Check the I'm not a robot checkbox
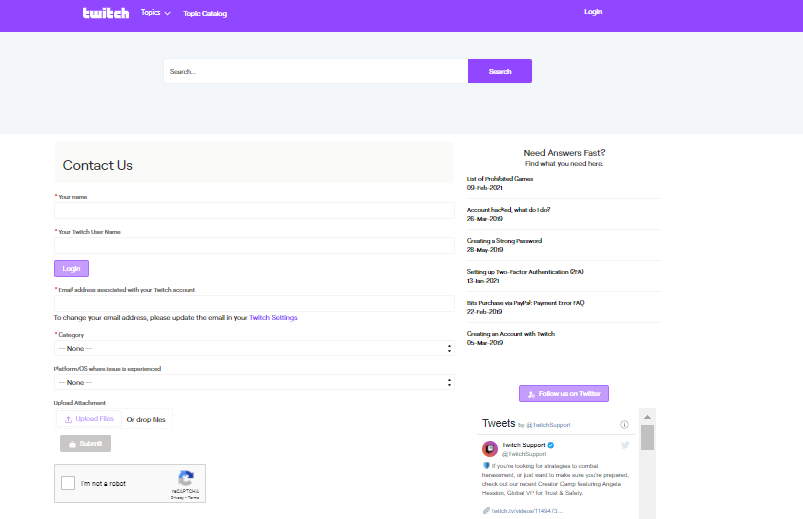Viewport: 803px width, 519px height. pos(68,483)
